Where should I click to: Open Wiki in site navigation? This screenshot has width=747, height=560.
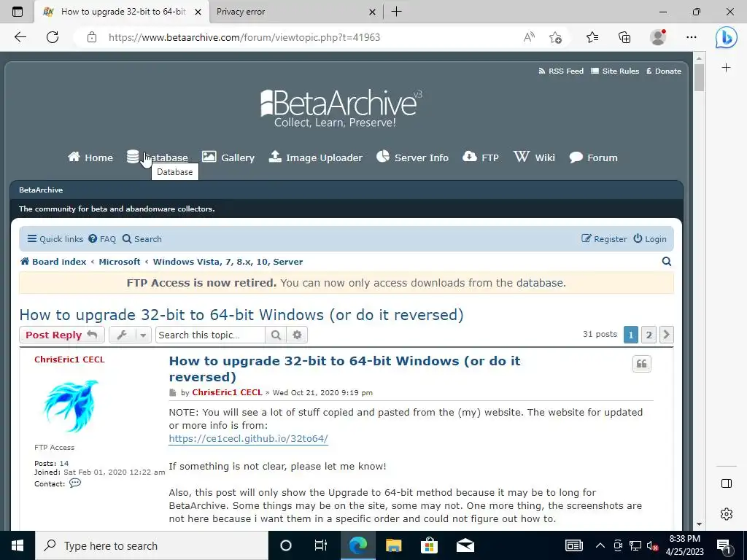click(534, 157)
